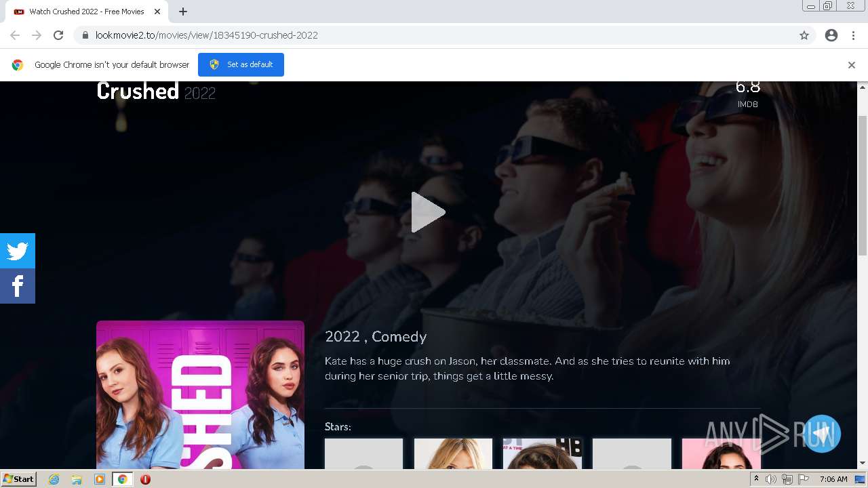Dismiss the default browser notification bar
This screenshot has height=488, width=868.
(x=852, y=65)
